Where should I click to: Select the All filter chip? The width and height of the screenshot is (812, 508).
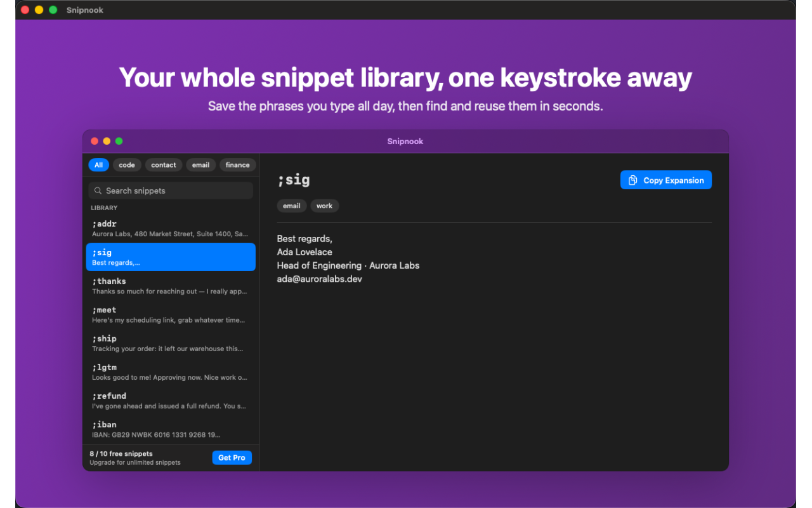(99, 165)
